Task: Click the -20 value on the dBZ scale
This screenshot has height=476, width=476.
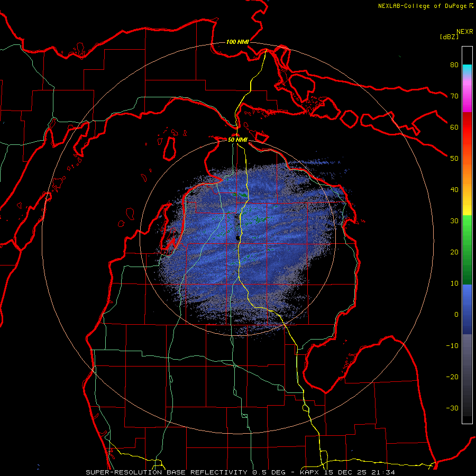Action: coord(452,377)
